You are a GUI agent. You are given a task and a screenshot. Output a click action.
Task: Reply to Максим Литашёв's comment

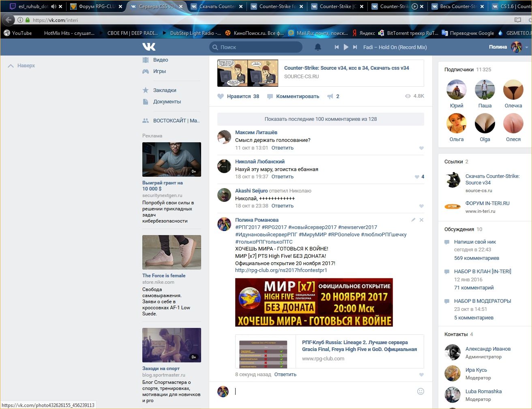(282, 148)
